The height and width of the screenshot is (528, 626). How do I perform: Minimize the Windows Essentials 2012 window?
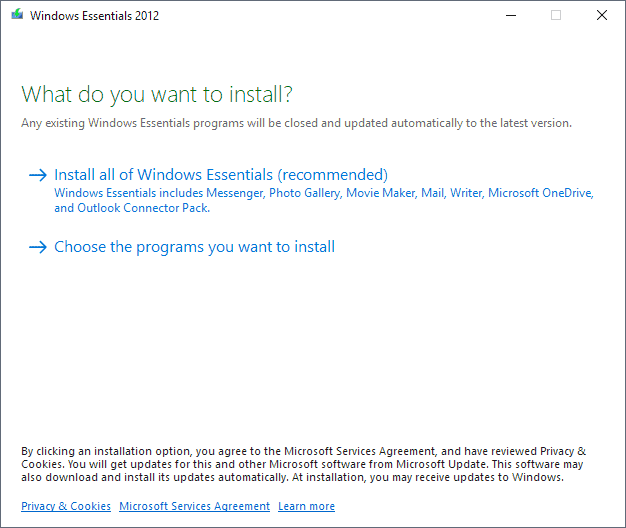coord(511,15)
